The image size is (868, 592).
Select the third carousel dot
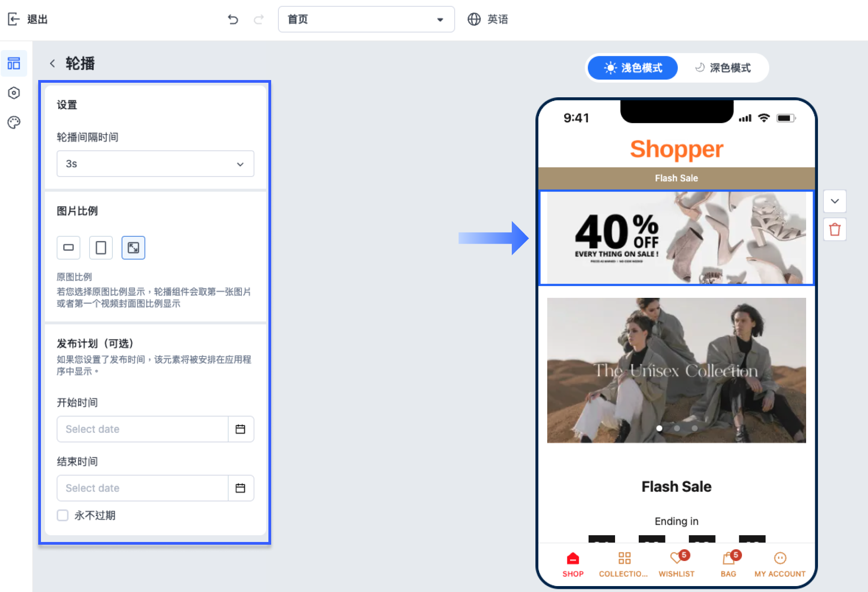click(x=694, y=428)
